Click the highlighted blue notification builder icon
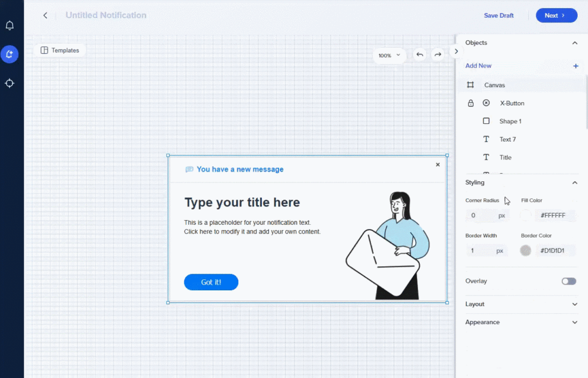This screenshot has height=378, width=588. coord(9,54)
